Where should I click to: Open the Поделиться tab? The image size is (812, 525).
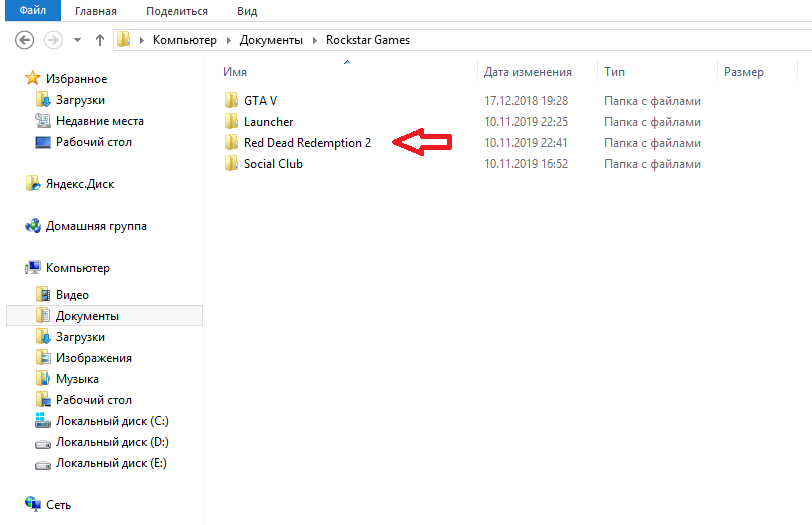177,11
